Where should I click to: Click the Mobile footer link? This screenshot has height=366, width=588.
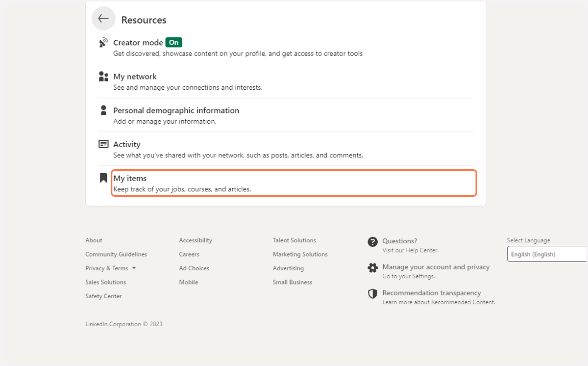click(x=189, y=282)
